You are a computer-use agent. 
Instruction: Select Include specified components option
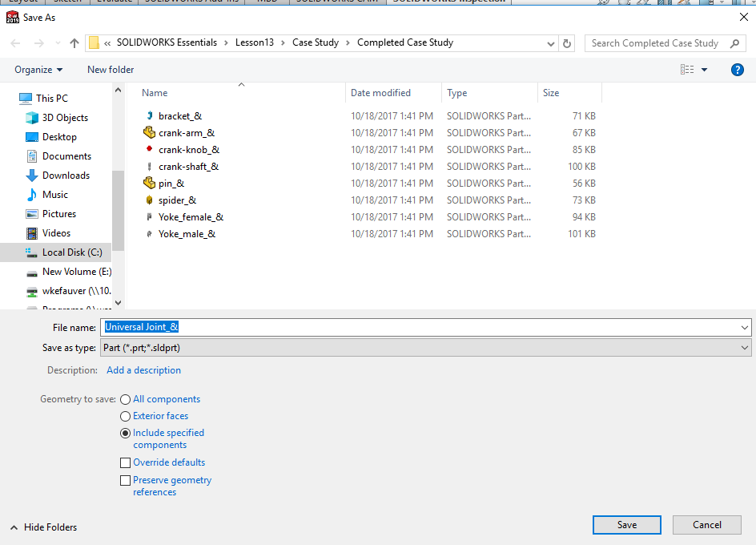[126, 433]
